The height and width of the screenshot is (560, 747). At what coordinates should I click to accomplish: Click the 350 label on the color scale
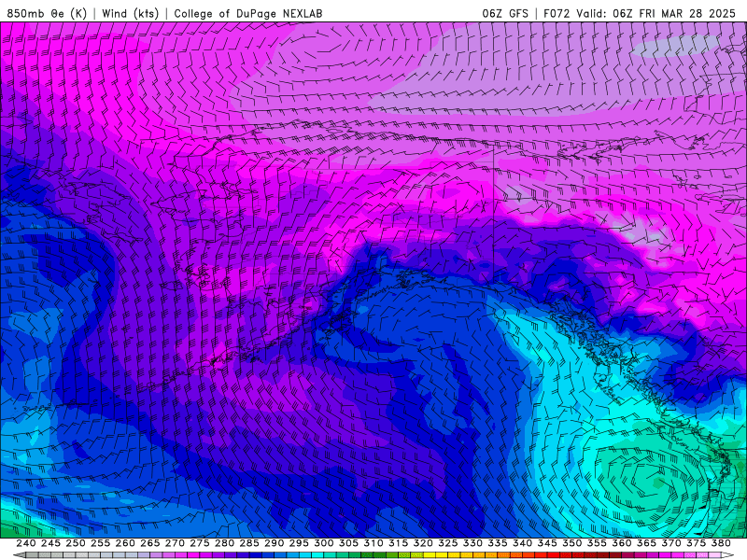571,543
